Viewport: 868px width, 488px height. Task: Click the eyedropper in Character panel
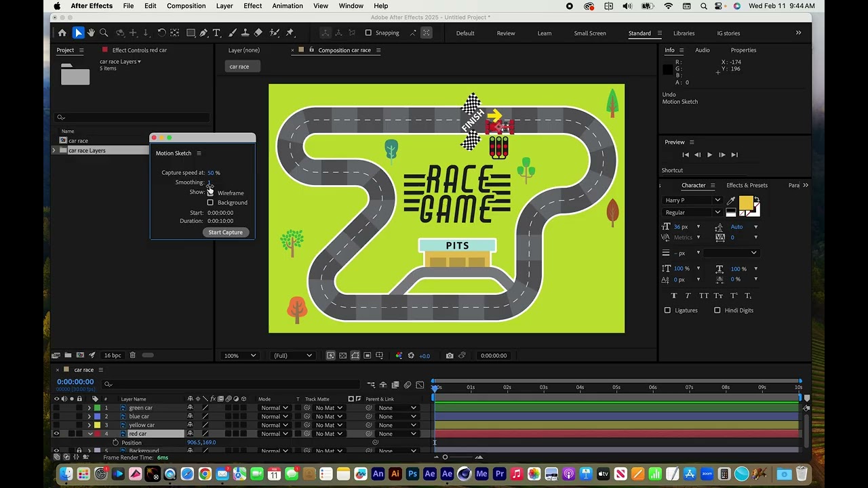(731, 201)
